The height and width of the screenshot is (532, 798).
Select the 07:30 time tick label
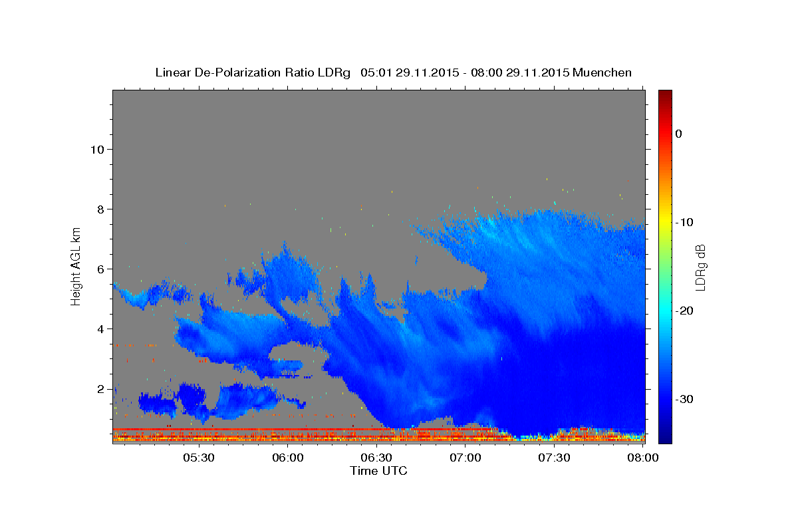[x=554, y=458]
